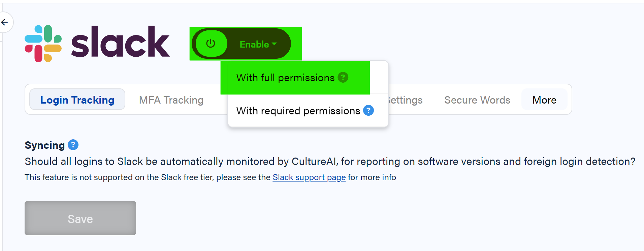This screenshot has width=644, height=251.
Task: Collapse the Enable permissions menu
Action: point(275,44)
